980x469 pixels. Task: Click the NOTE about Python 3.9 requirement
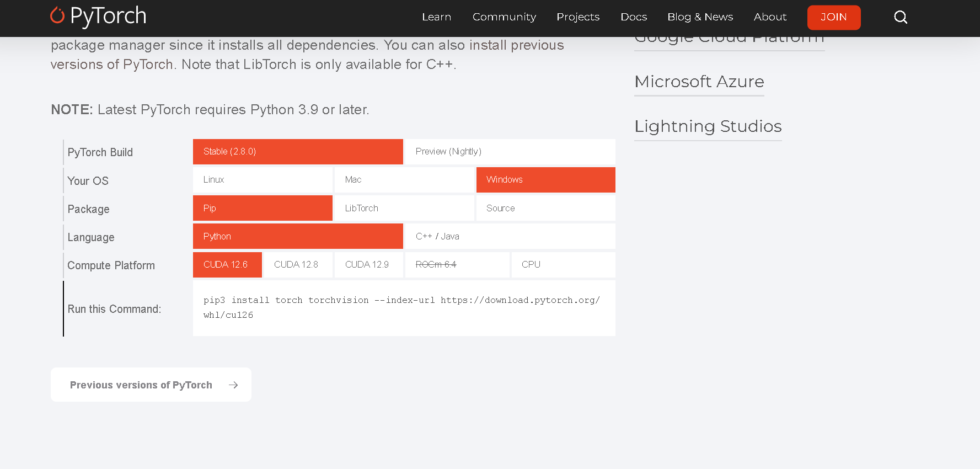210,110
